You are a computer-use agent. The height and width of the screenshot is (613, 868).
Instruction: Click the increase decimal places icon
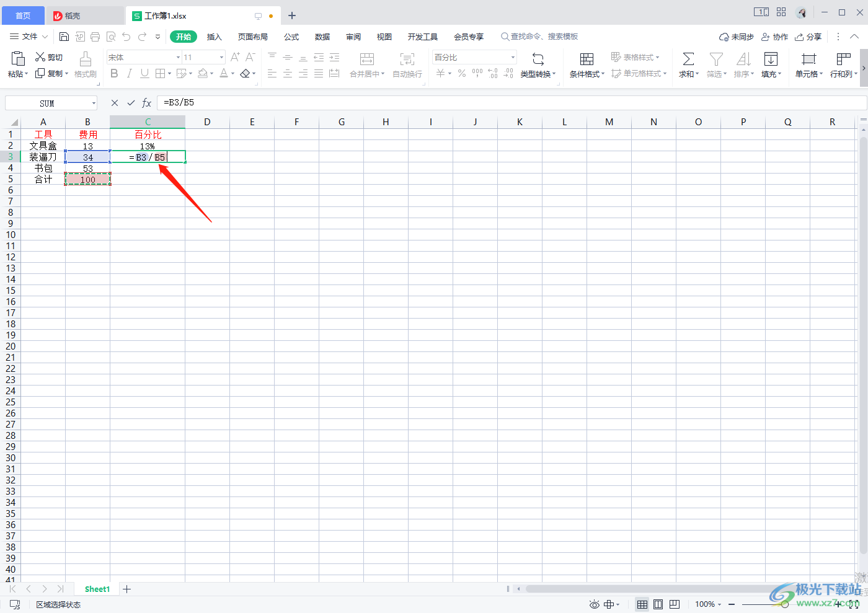click(x=493, y=73)
